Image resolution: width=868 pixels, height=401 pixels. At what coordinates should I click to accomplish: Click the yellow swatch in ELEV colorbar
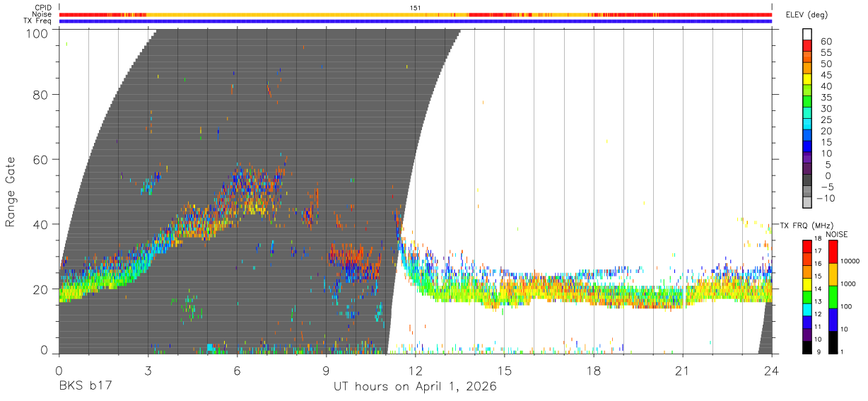point(807,79)
